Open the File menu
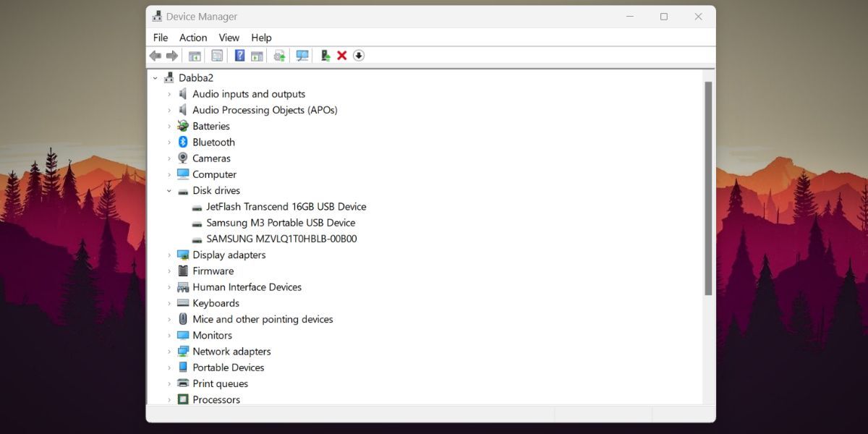 coord(160,37)
